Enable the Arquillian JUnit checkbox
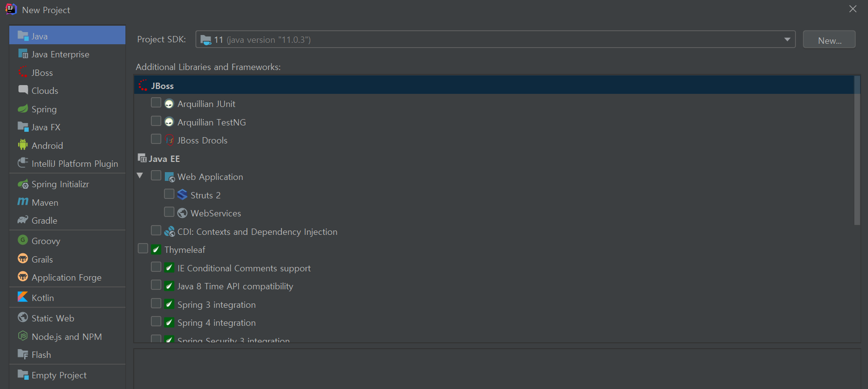 coord(156,103)
